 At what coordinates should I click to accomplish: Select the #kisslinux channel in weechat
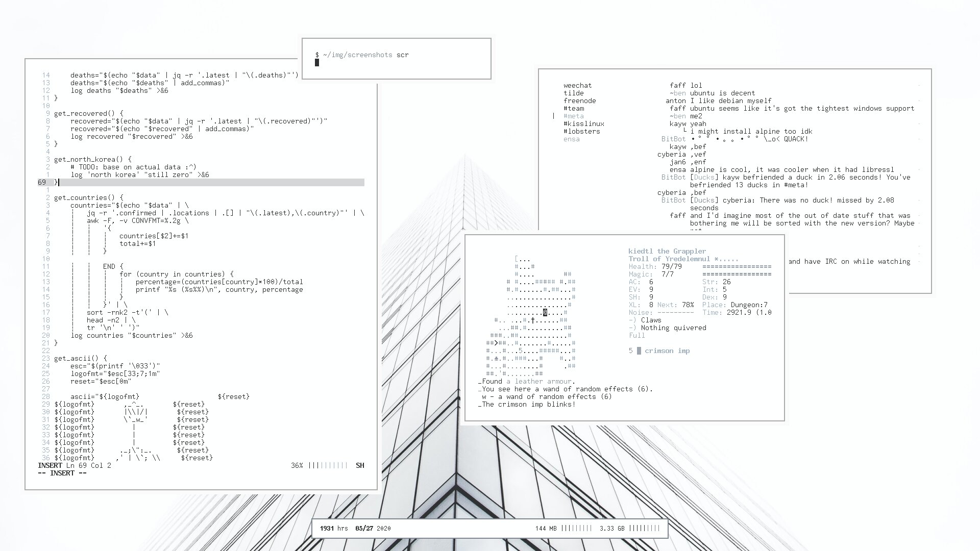pyautogui.click(x=583, y=123)
